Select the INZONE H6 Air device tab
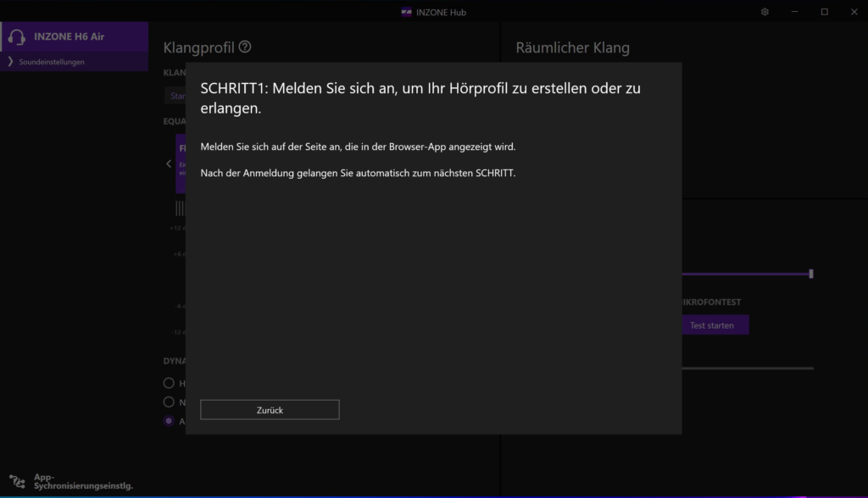Viewport: 868px width, 498px height. pyautogui.click(x=74, y=37)
